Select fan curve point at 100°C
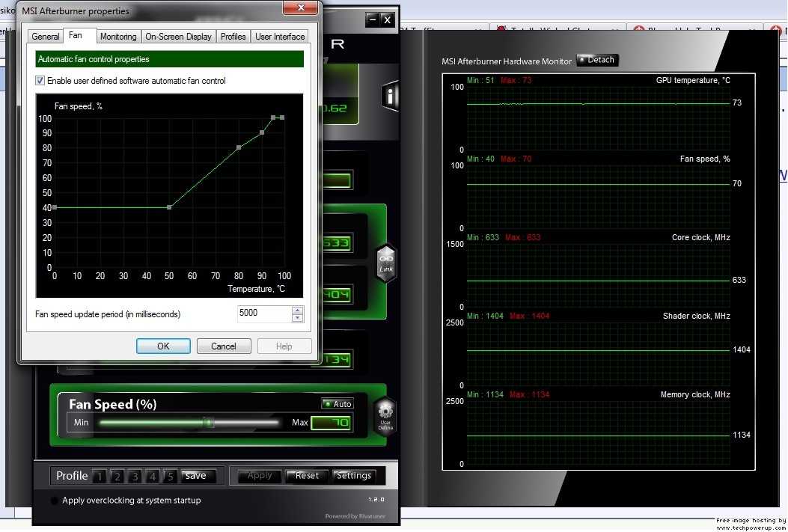788x532 pixels. pos(282,117)
